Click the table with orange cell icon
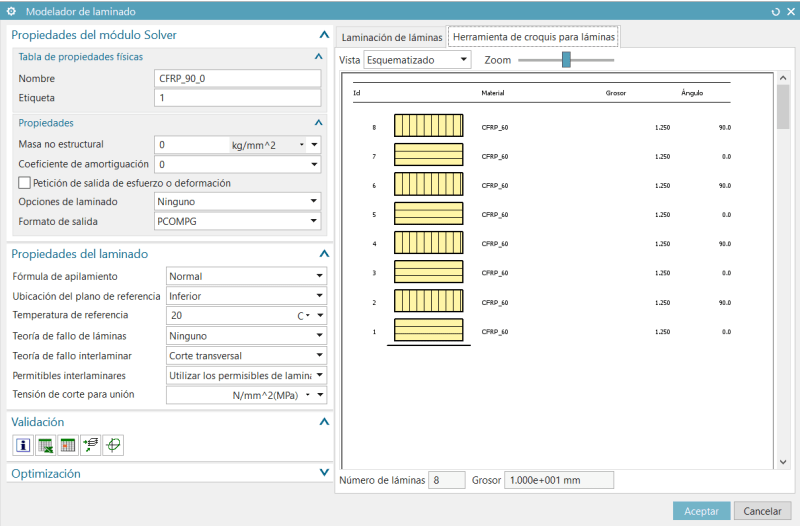 (68, 445)
